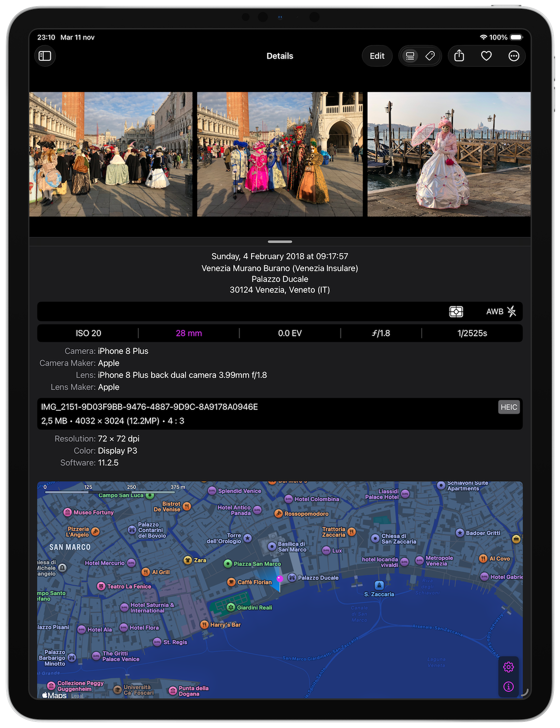
Task: Open the map info panel
Action: [x=508, y=686]
